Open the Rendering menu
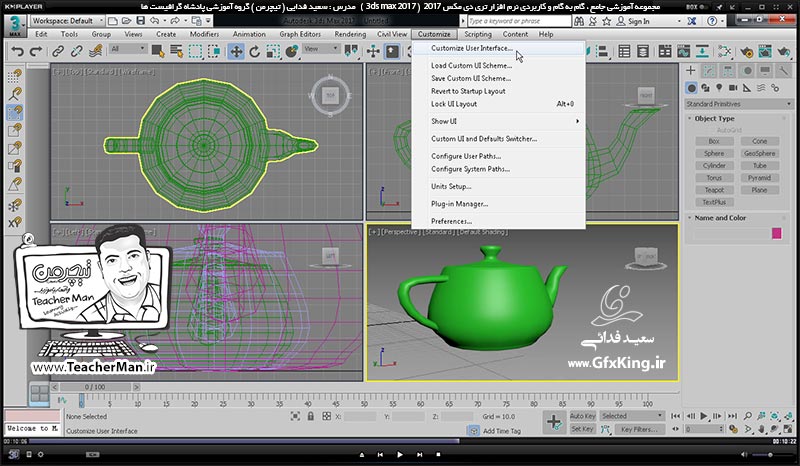Screen dimensions: 800x466 pyautogui.click(x=350, y=34)
